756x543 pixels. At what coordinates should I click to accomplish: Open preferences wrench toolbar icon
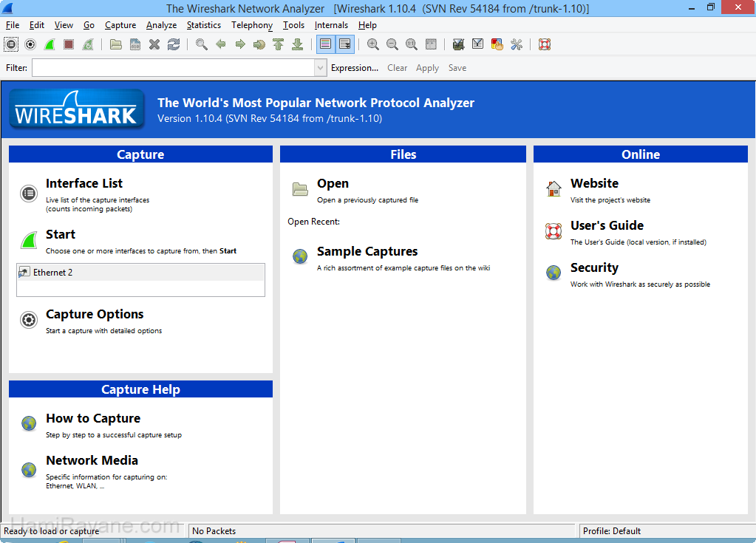click(517, 44)
